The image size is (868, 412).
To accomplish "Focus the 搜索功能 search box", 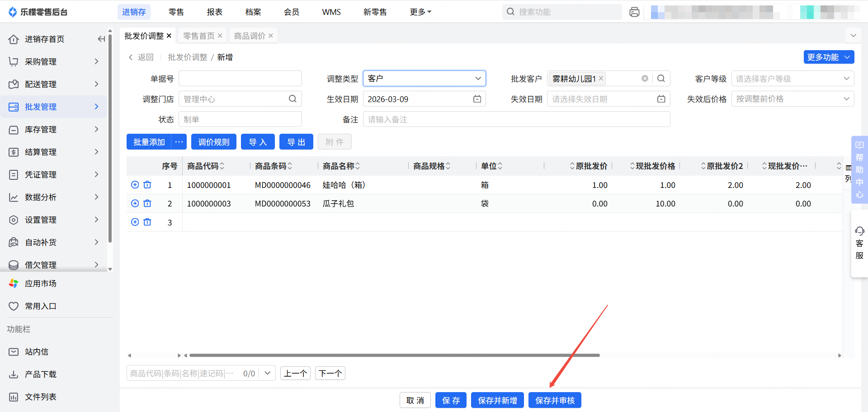I will click(562, 12).
